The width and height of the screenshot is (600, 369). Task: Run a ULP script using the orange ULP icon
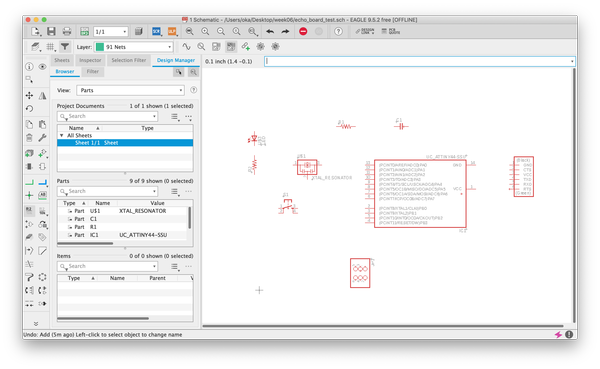[172, 31]
